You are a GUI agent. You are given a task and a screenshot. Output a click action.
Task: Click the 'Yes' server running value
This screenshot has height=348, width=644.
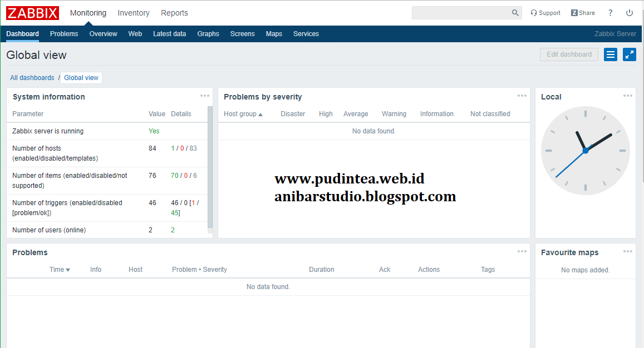click(154, 131)
